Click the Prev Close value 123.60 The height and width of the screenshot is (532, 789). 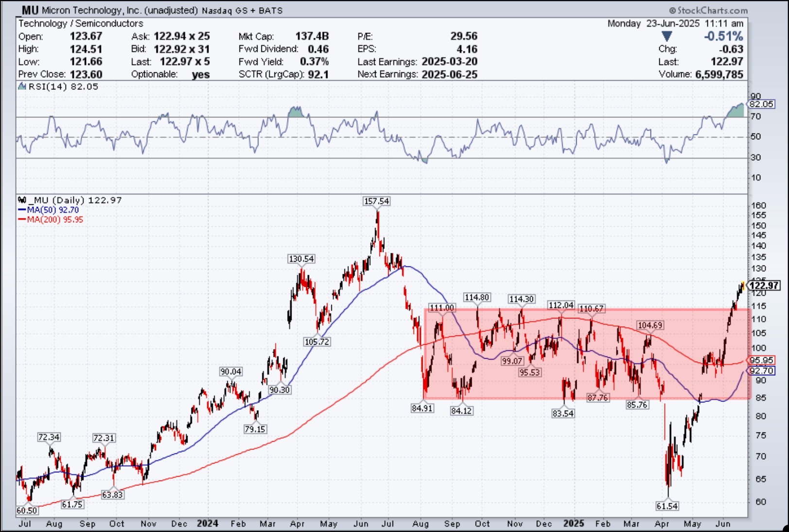[x=86, y=74]
